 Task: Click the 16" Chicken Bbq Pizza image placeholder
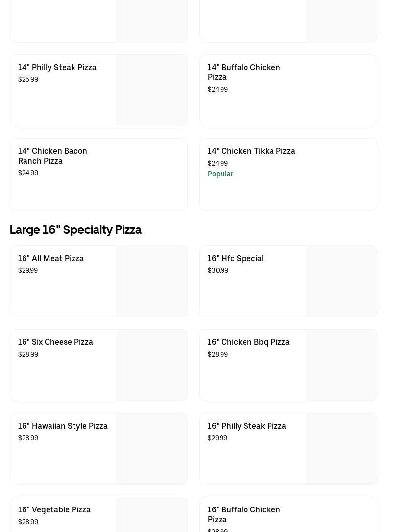point(341,365)
